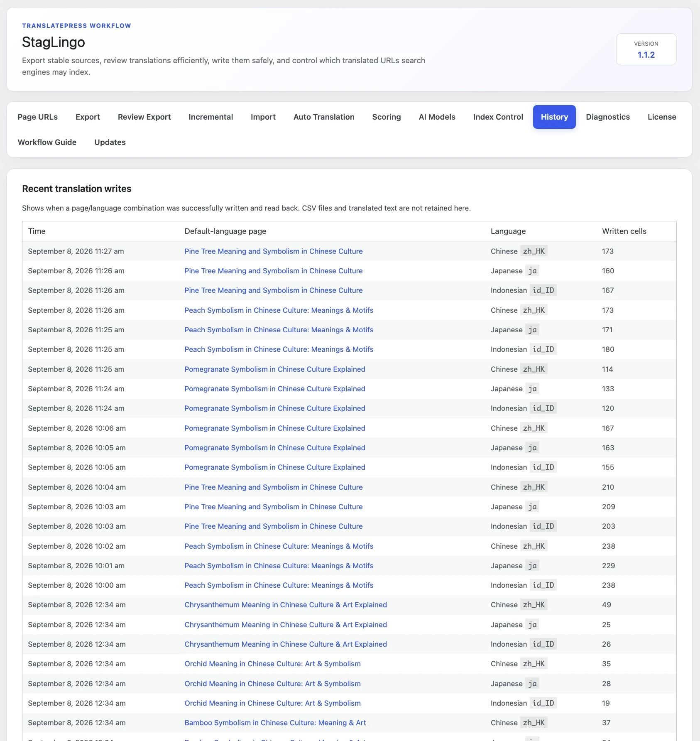Click the Language column header
The image size is (700, 741).
point(508,231)
